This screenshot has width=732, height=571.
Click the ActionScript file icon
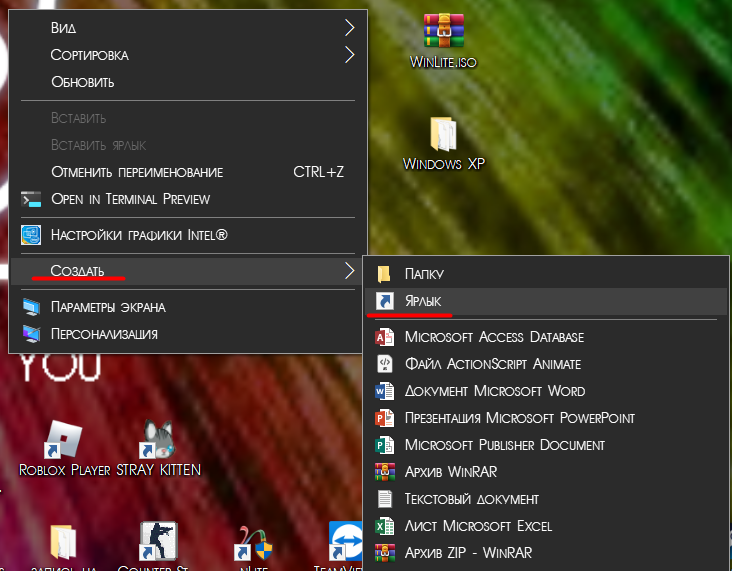coord(385,364)
